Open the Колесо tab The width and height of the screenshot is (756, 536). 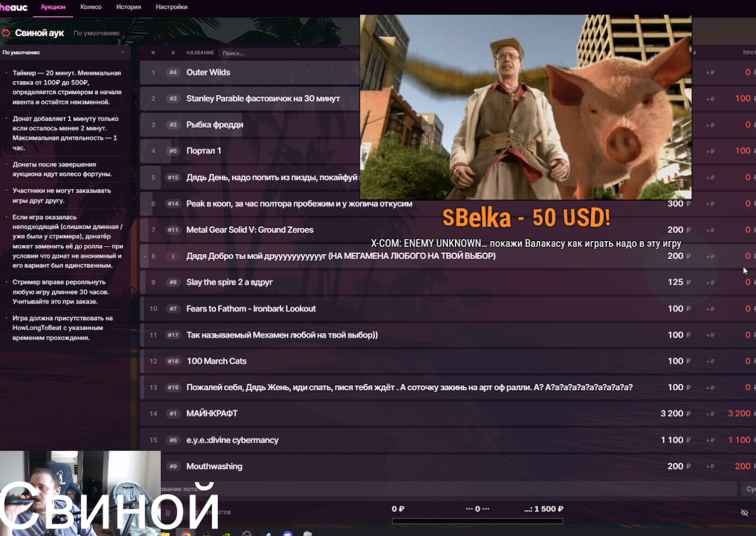point(91,7)
